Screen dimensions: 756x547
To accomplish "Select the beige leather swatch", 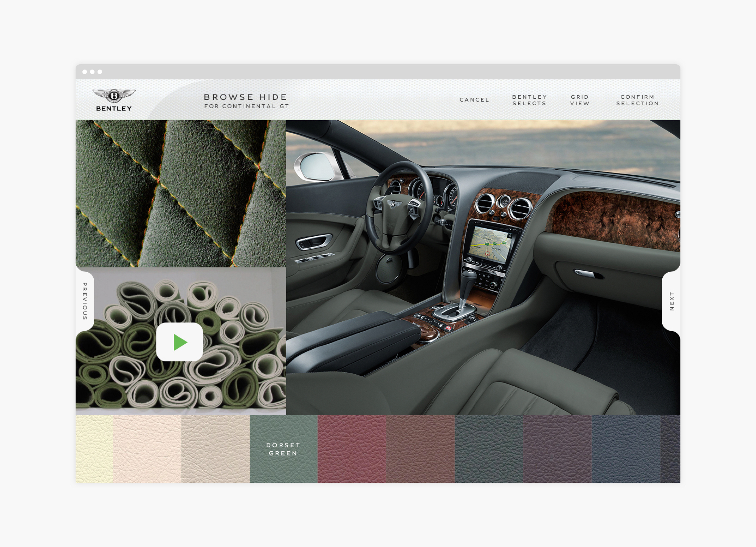I will (215, 449).
